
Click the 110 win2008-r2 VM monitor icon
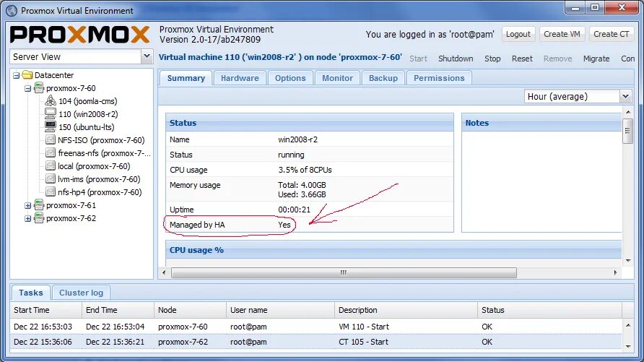(51, 114)
